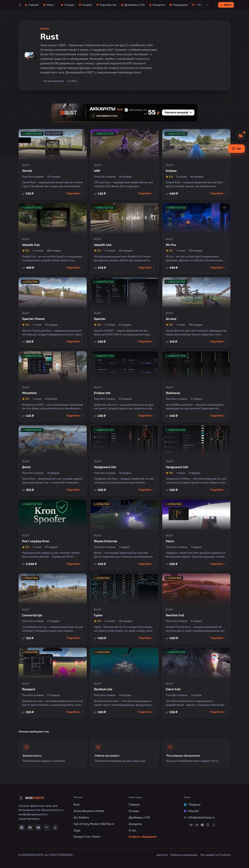Click the Binance payment icon in footer
Screen dimensions: 249x868
pyautogui.click(x=207, y=825)
